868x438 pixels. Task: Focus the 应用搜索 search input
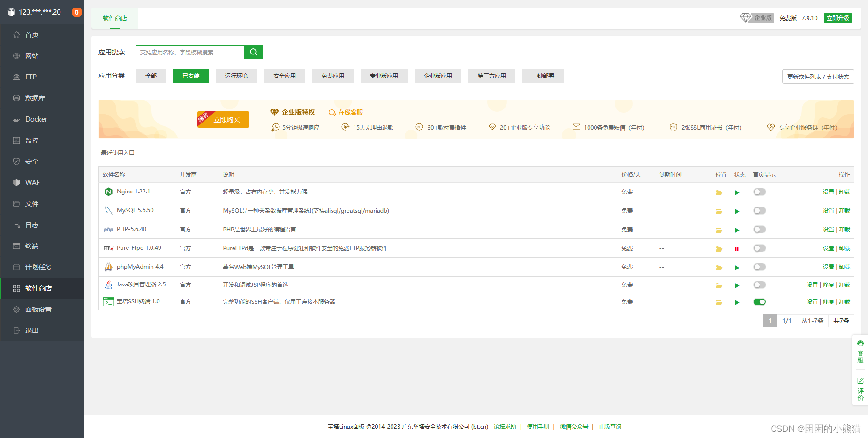click(190, 52)
